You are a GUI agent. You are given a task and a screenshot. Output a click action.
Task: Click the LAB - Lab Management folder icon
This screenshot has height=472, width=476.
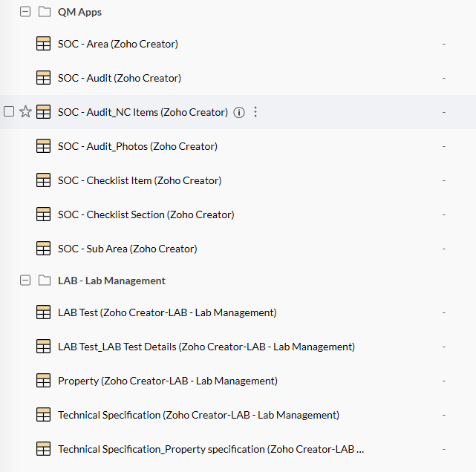tap(45, 281)
